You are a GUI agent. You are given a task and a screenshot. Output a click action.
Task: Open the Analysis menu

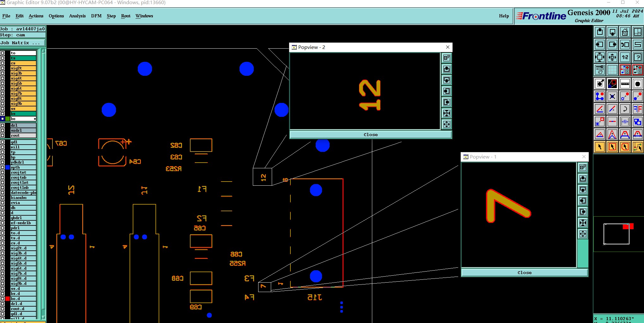pos(77,16)
